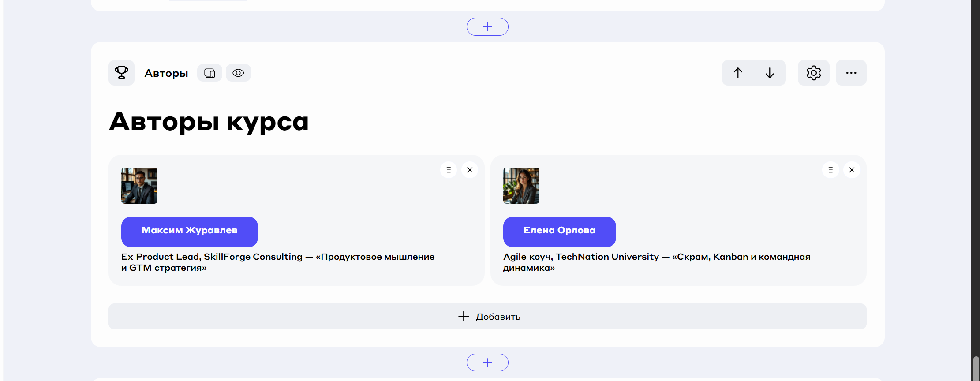Image resolution: width=980 pixels, height=381 pixels.
Task: Remove the Елена Орлова author card
Action: pos(852,170)
